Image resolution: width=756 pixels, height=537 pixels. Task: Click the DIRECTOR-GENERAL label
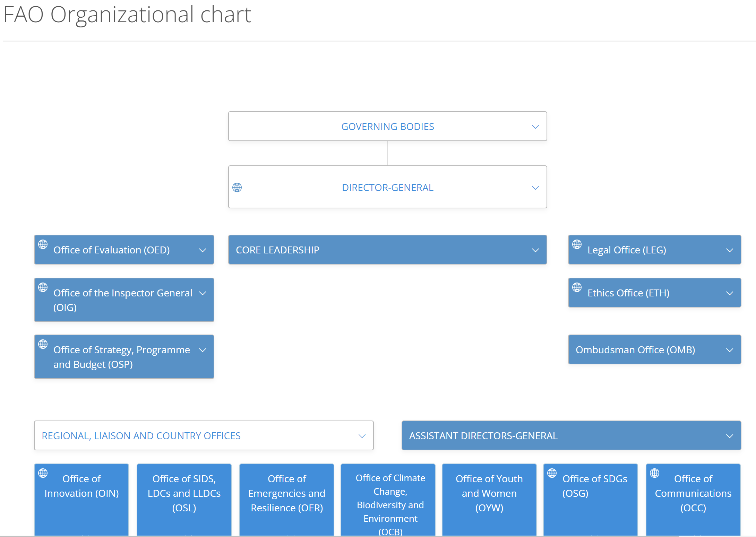(387, 188)
